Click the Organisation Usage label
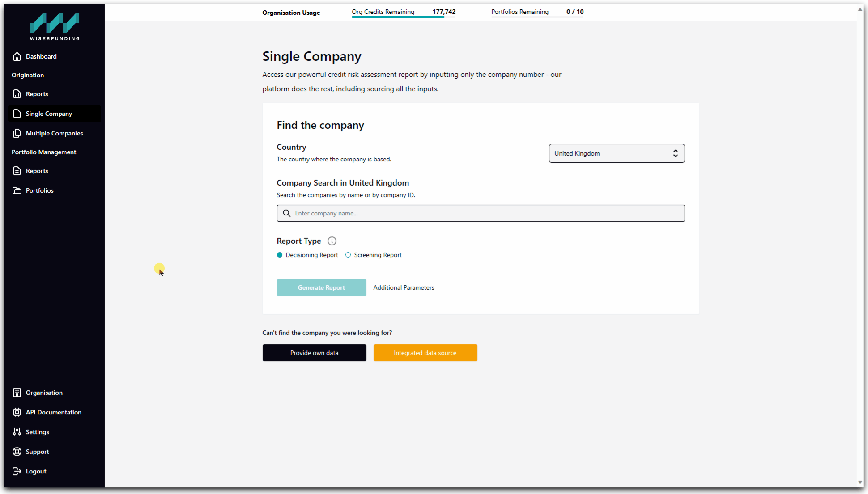 coord(291,13)
